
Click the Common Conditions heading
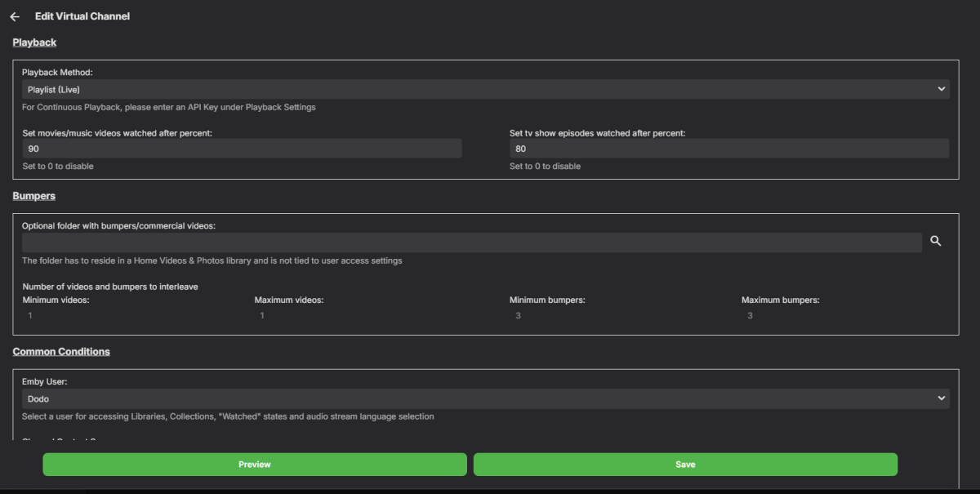pyautogui.click(x=61, y=352)
